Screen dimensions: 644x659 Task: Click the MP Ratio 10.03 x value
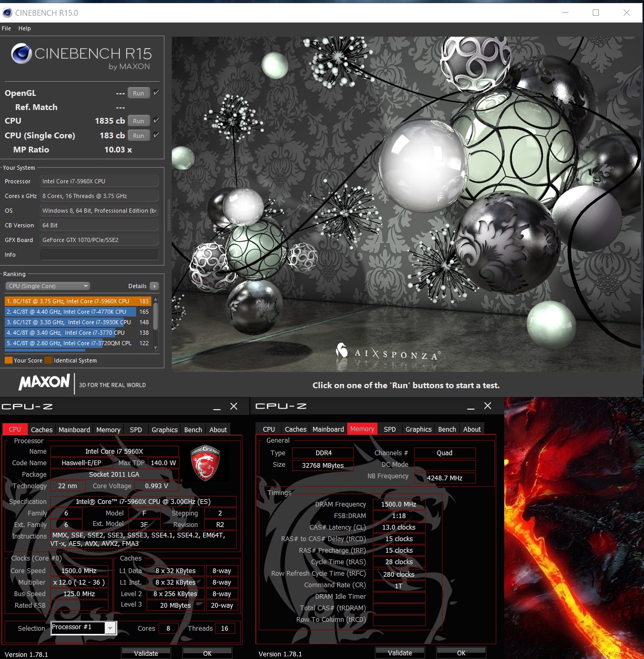(x=118, y=150)
